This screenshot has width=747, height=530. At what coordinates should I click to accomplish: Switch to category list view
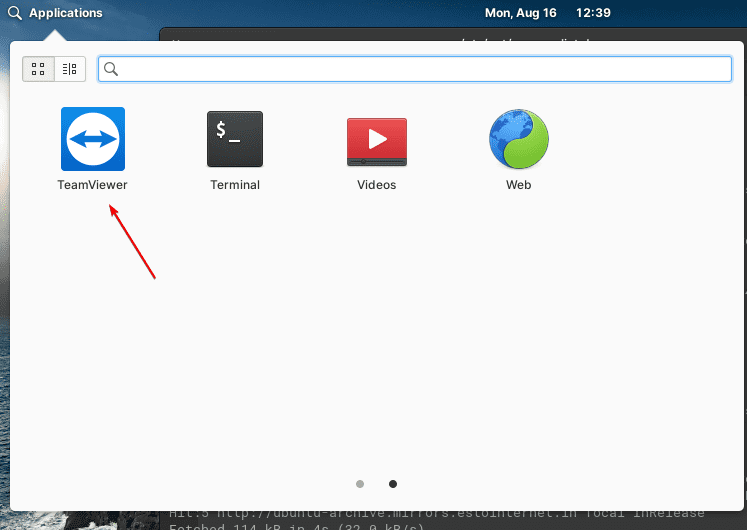click(x=70, y=69)
